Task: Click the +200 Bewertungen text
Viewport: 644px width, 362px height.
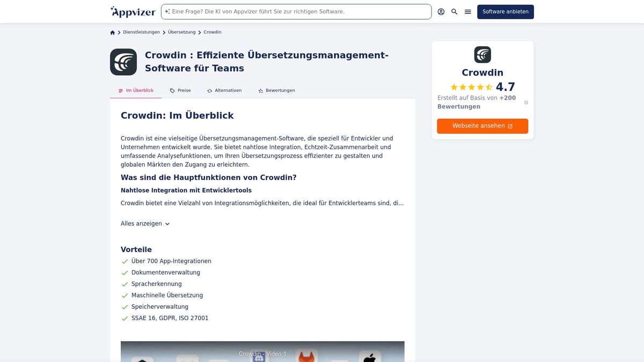Action: pos(477,102)
